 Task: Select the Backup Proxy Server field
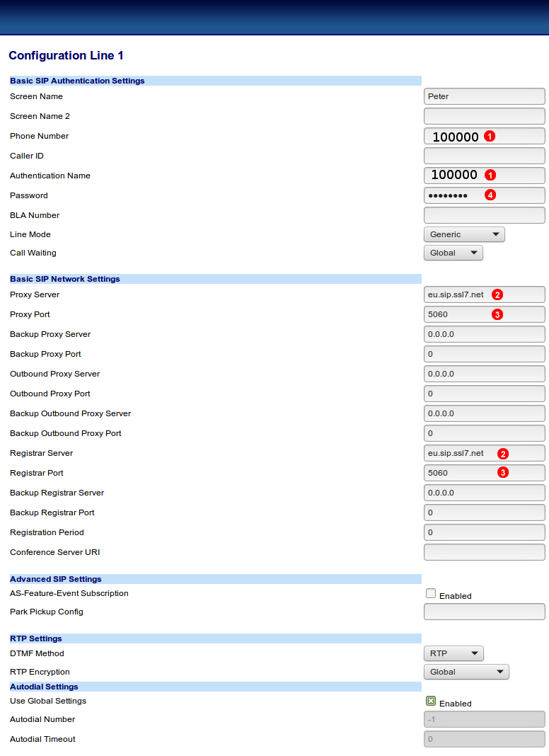point(484,334)
